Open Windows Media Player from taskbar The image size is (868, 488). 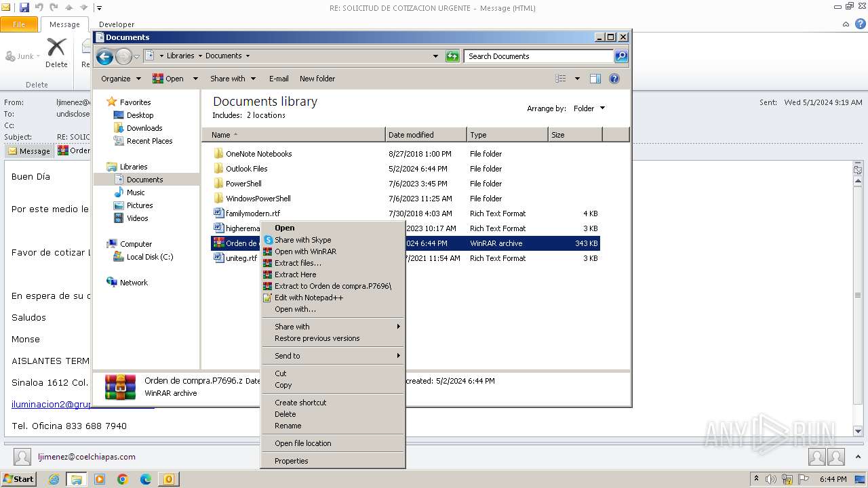point(100,479)
